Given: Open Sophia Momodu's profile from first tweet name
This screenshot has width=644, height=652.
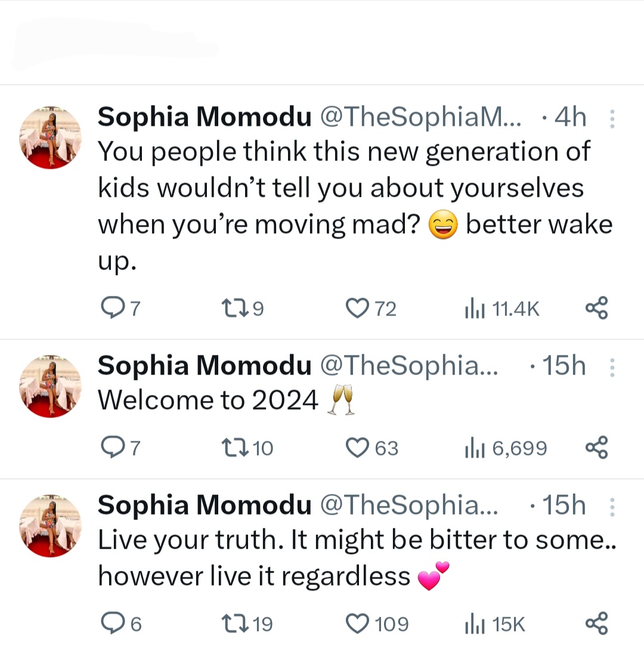Looking at the screenshot, I should [204, 118].
